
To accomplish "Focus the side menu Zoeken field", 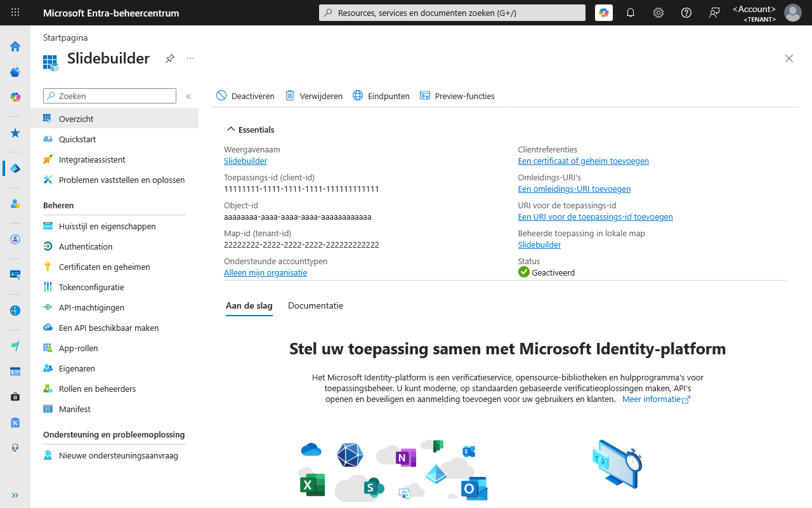I will point(110,96).
